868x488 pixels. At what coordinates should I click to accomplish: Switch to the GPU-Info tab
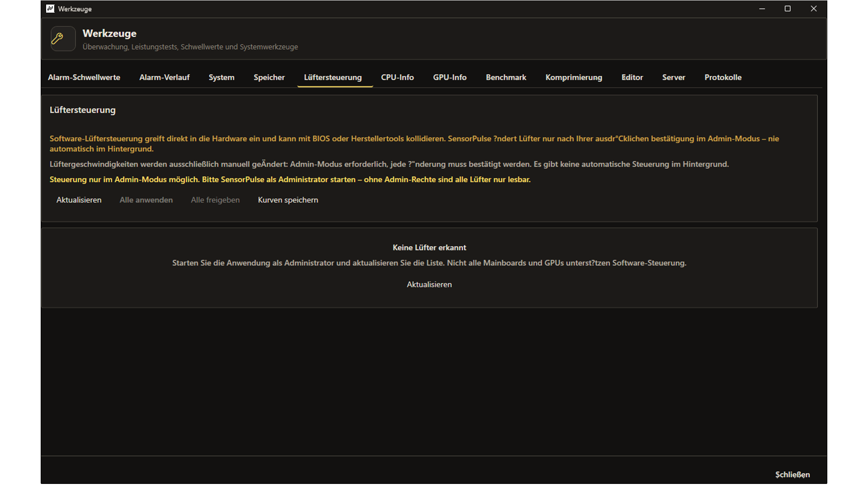coord(450,77)
